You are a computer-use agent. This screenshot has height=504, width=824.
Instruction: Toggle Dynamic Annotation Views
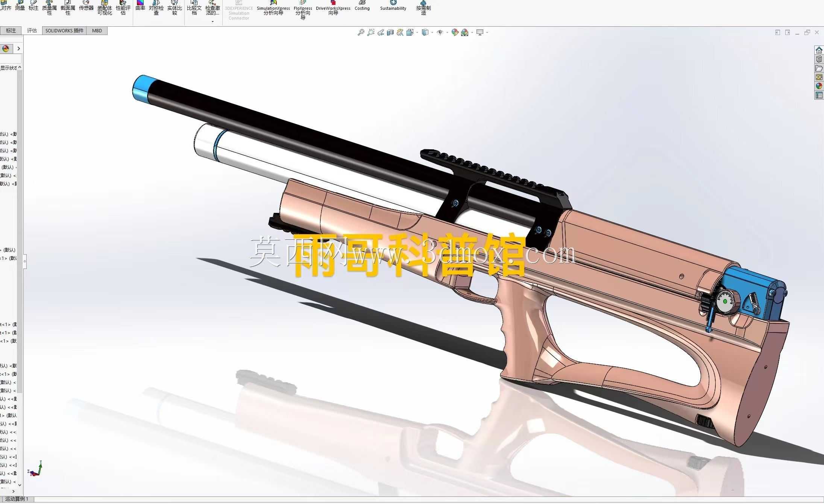[x=400, y=32]
